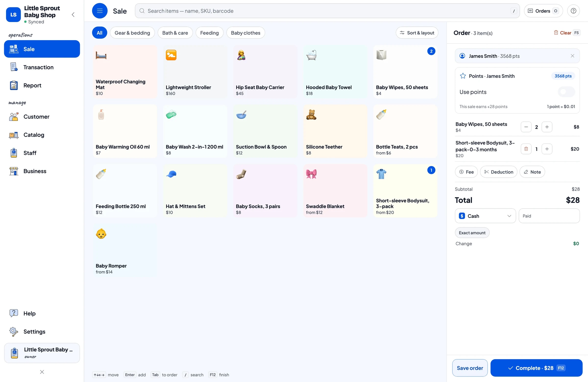The width and height of the screenshot is (588, 382).
Task: Open the Staff section
Action: (42, 153)
